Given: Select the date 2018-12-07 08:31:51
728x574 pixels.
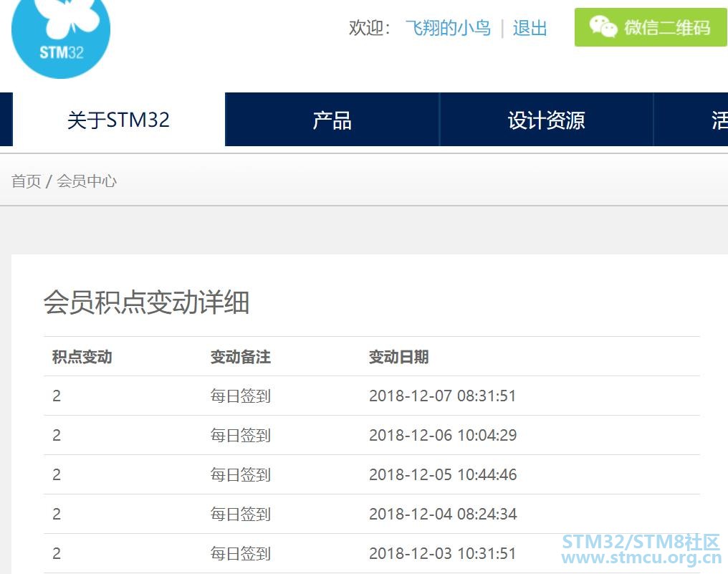Looking at the screenshot, I should tap(443, 396).
